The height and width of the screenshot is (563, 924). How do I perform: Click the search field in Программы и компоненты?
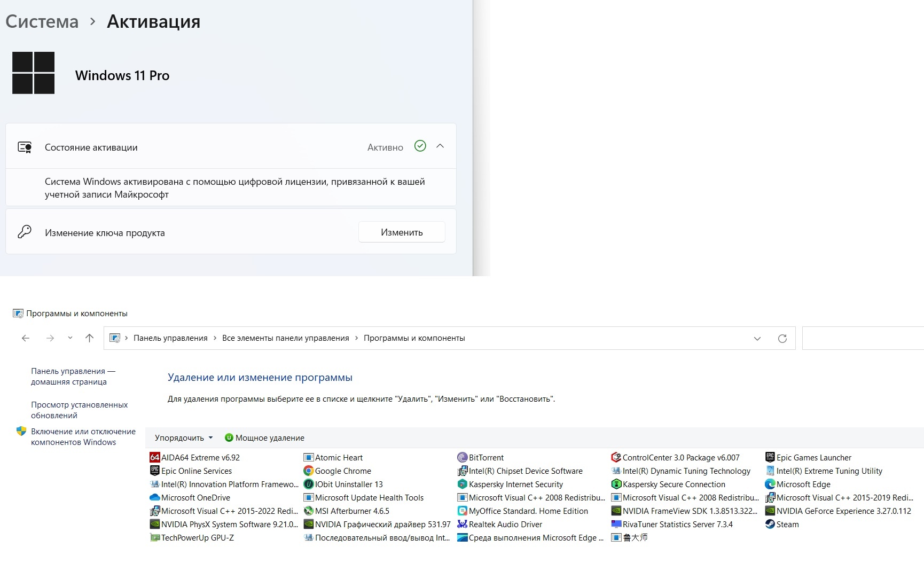point(863,338)
